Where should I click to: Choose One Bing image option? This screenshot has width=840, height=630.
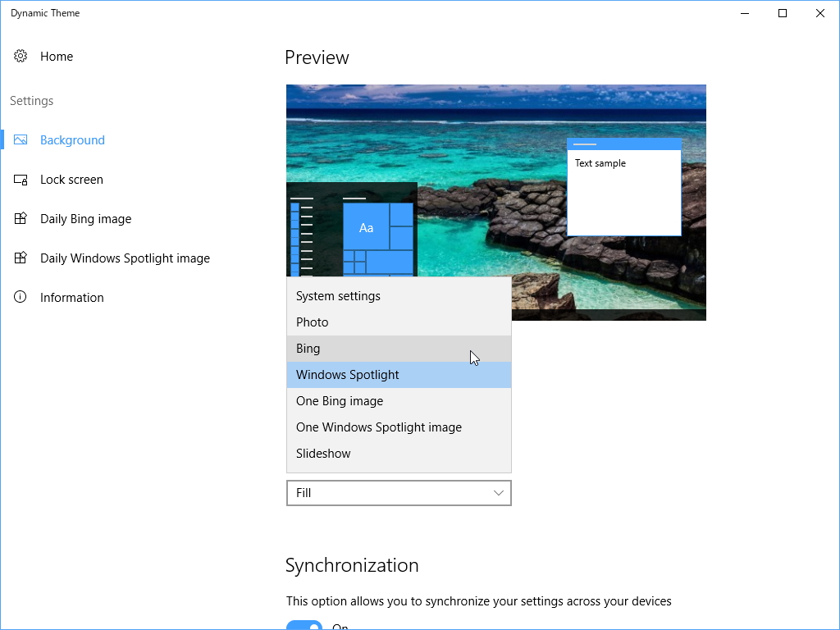399,400
